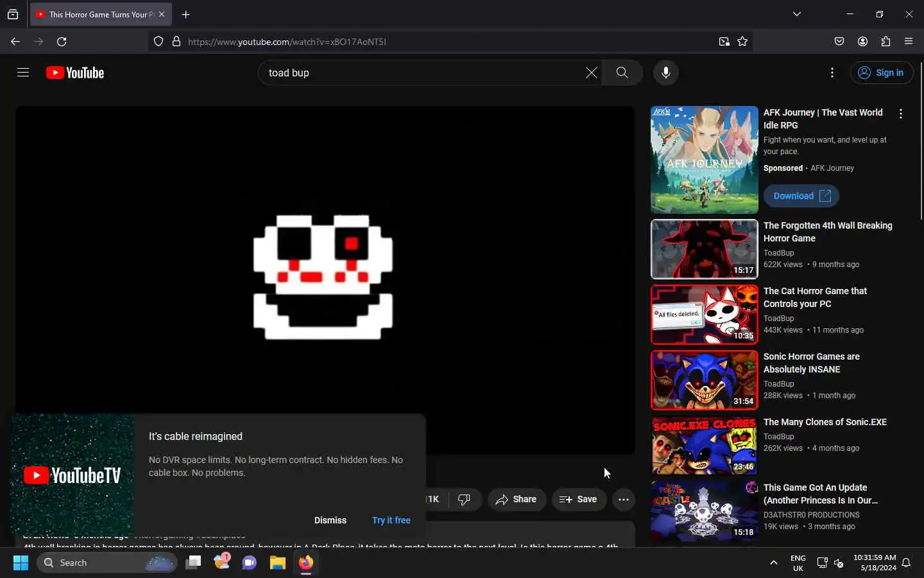924x578 pixels.
Task: Open picture-in-picture address bar icon
Action: click(724, 42)
